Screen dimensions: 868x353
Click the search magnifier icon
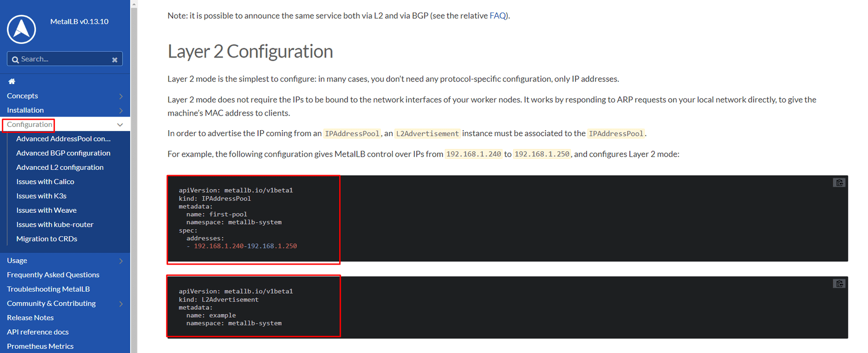[x=15, y=60]
